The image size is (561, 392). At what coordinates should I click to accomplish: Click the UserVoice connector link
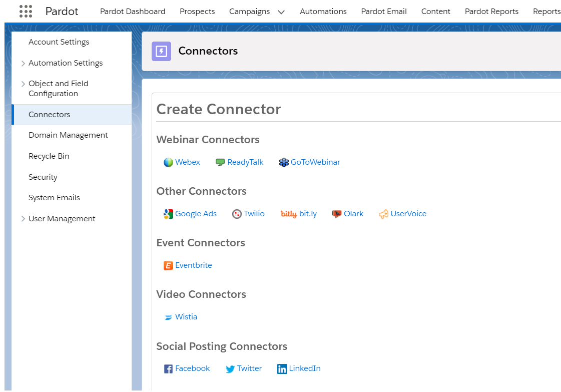[409, 213]
